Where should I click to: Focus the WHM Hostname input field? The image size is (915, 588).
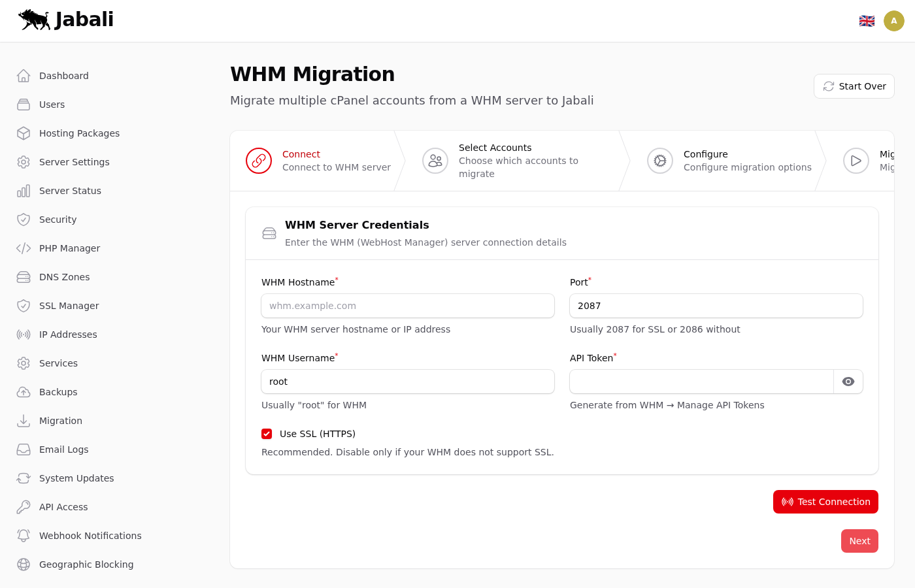click(408, 306)
